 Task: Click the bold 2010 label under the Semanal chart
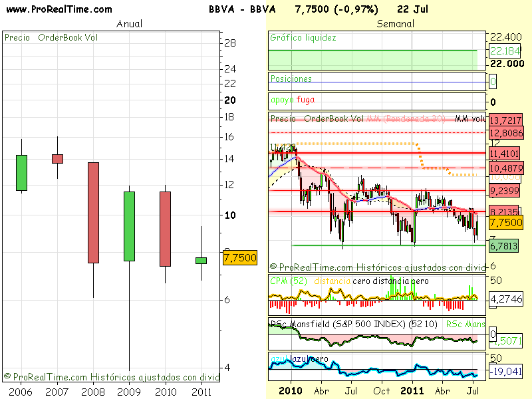(x=291, y=391)
